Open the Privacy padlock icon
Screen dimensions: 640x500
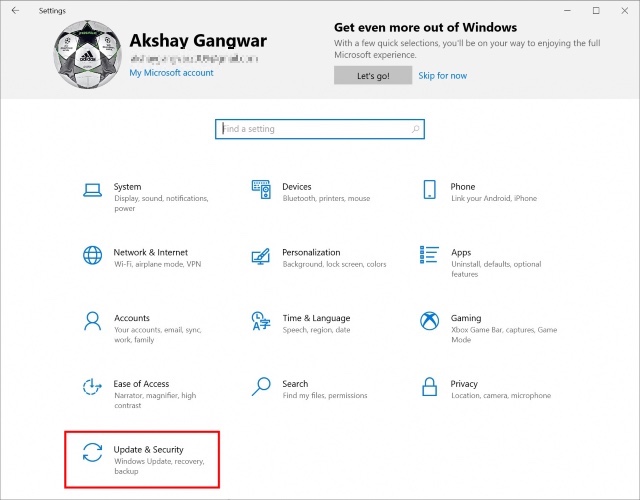coord(429,387)
